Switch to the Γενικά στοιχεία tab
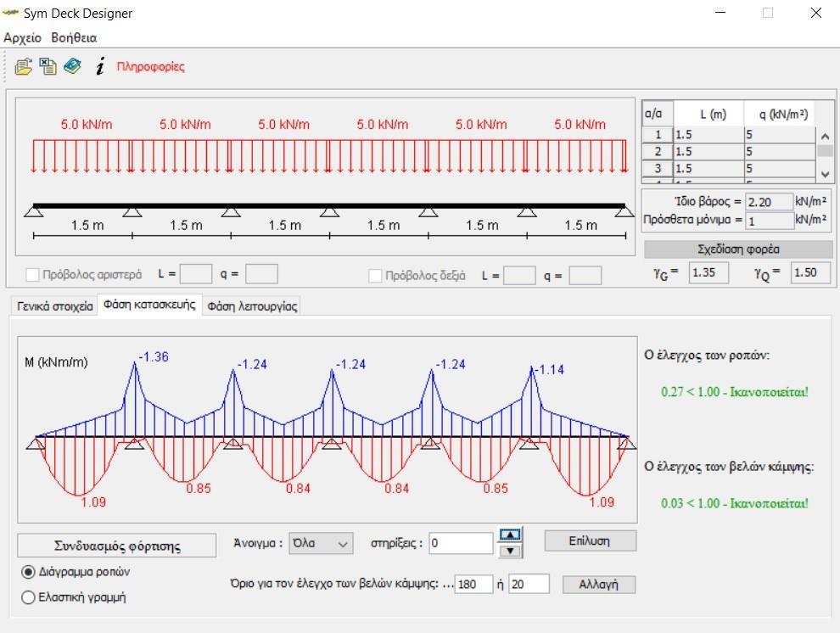Image resolution: width=840 pixels, height=633 pixels. point(54,306)
